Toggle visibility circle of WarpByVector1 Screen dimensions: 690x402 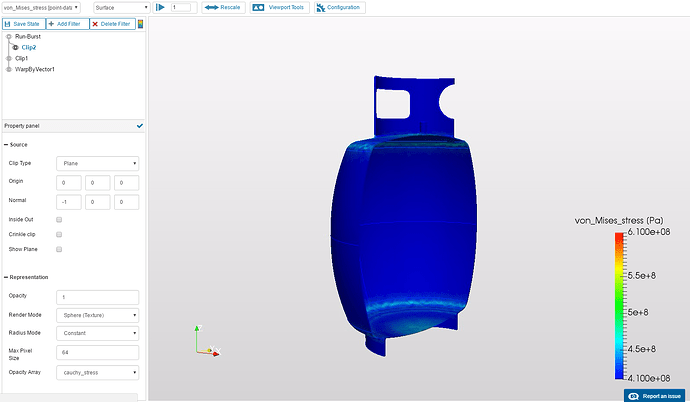[9, 69]
